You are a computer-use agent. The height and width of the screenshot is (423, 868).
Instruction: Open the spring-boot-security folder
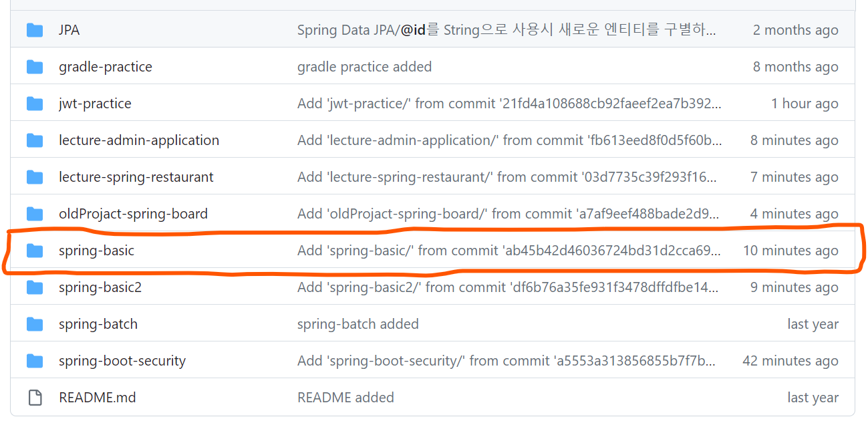pyautogui.click(x=122, y=361)
